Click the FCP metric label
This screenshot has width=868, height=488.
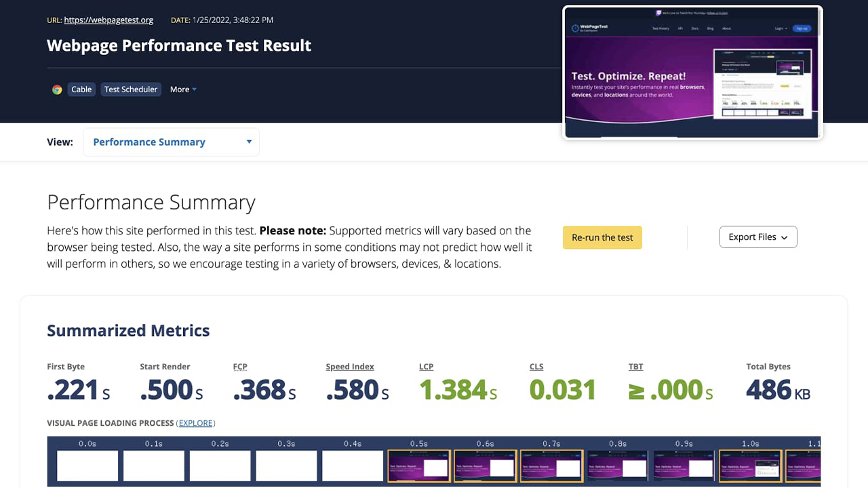tap(240, 367)
